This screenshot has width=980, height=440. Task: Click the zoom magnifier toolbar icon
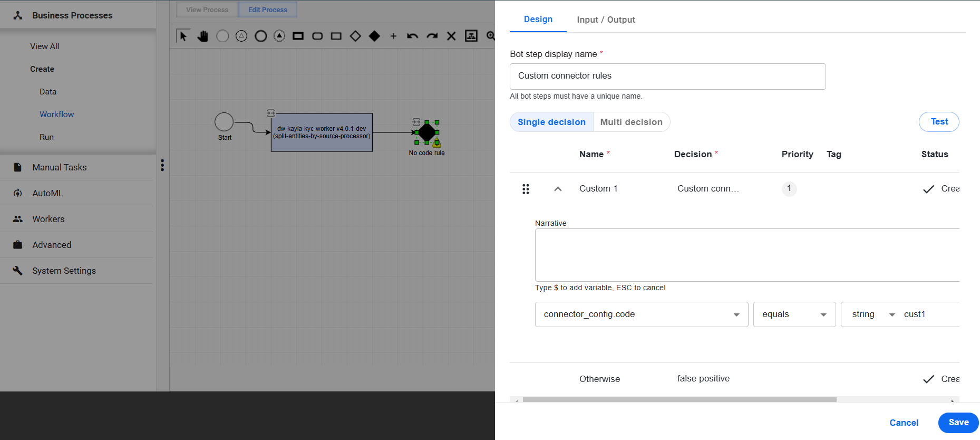490,36
